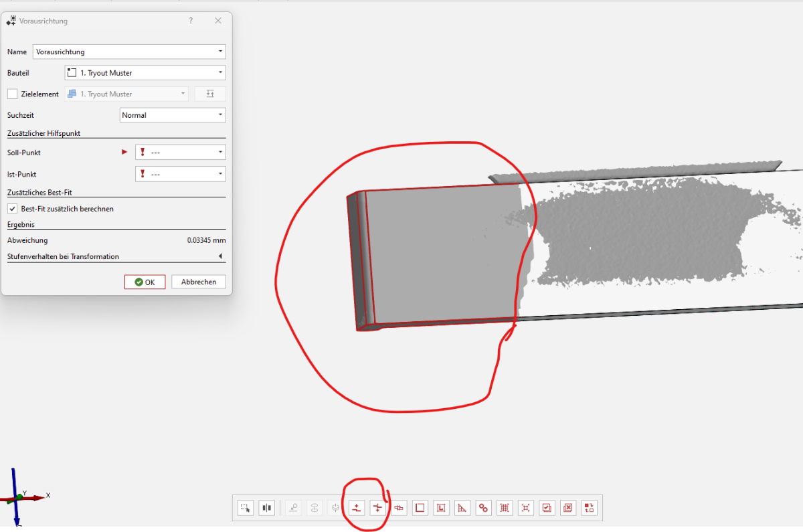Click the downward-arrow through-line icon

tap(378, 508)
